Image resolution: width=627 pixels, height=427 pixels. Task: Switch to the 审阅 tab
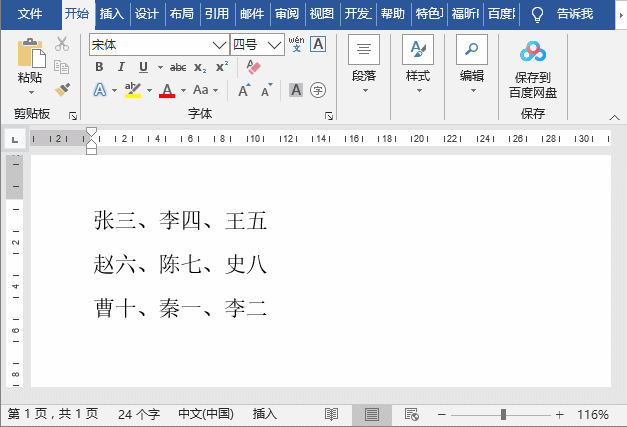(287, 14)
